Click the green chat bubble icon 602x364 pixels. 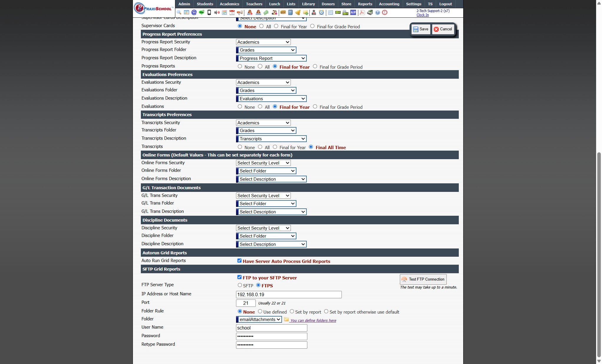tap(202, 12)
